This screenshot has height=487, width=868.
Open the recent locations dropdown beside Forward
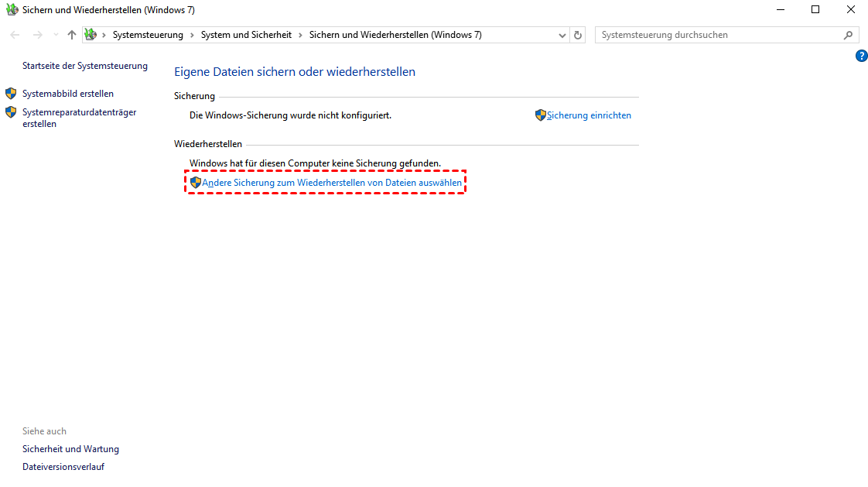point(55,35)
